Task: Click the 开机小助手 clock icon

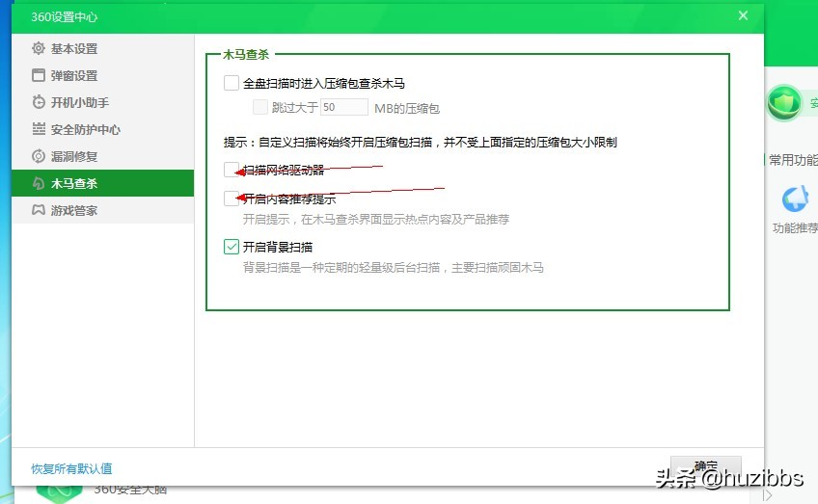Action: (39, 102)
